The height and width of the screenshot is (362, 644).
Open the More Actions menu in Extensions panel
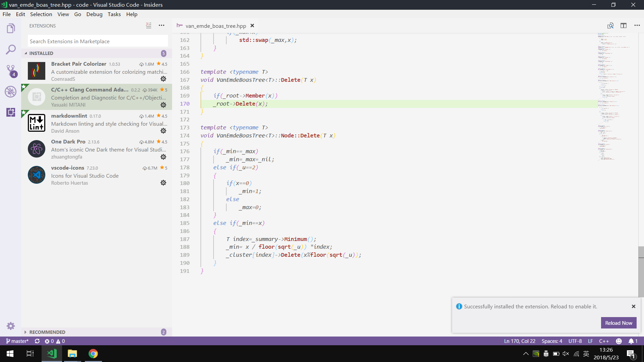click(162, 25)
